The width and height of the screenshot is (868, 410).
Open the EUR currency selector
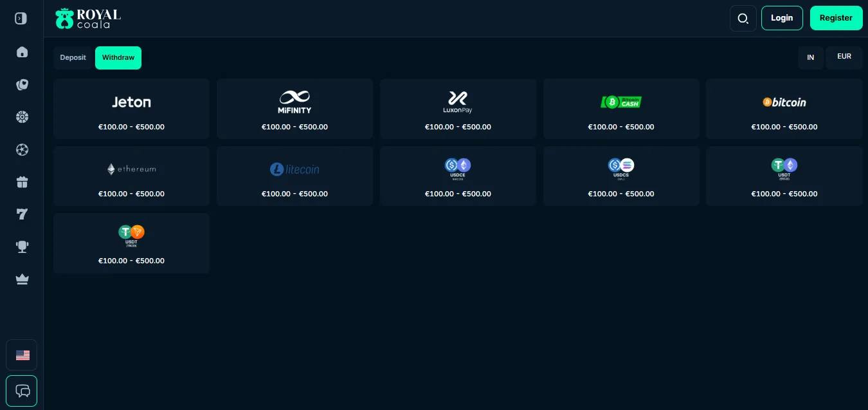pyautogui.click(x=844, y=58)
